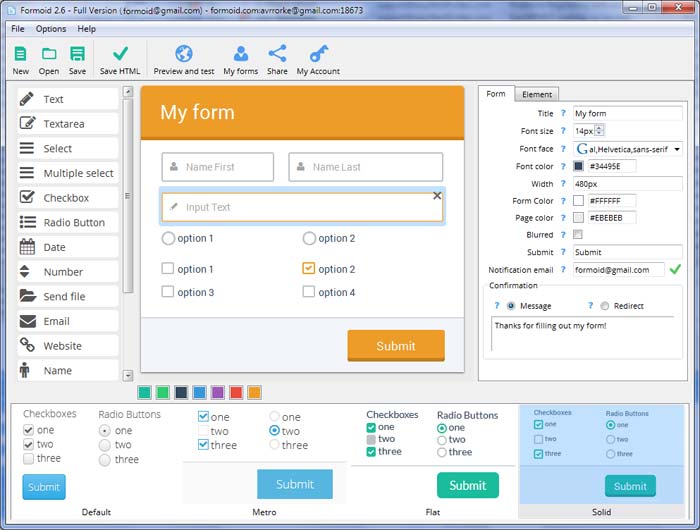Add a Number element

(x=68, y=271)
